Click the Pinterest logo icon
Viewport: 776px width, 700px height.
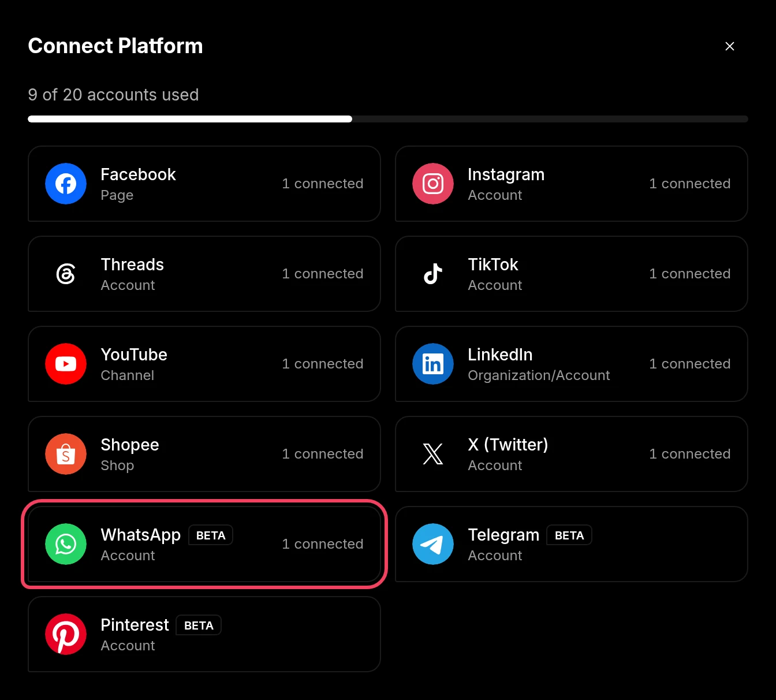[x=66, y=634]
